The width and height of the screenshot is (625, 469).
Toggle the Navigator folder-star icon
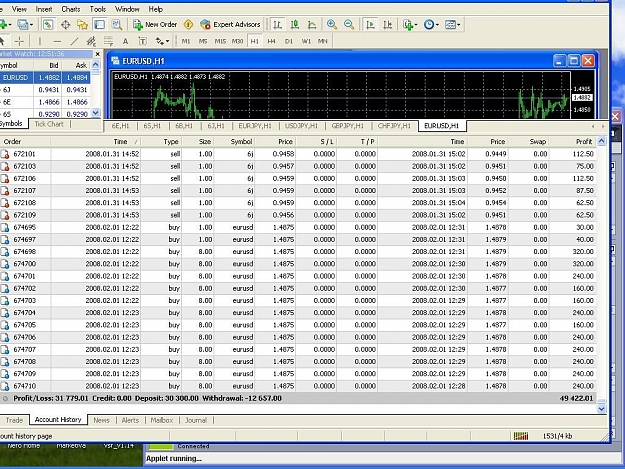tap(83, 25)
